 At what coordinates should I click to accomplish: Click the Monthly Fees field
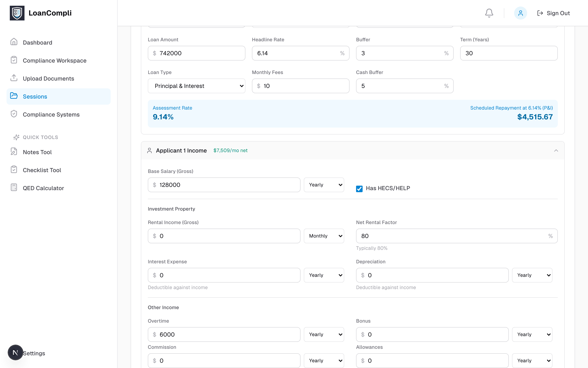pyautogui.click(x=301, y=86)
